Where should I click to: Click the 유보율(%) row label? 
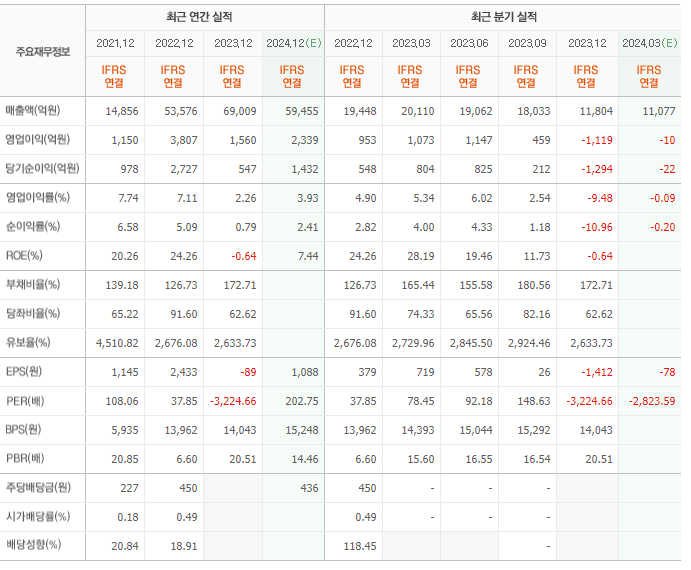tap(28, 343)
